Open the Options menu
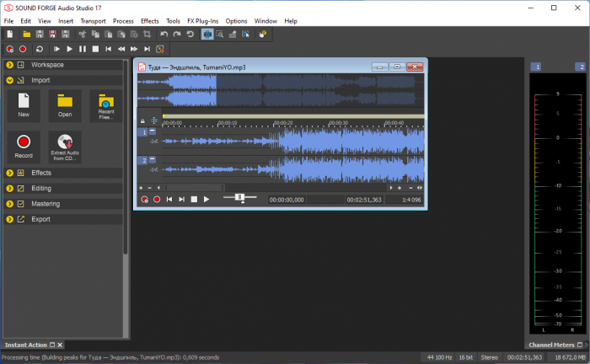The image size is (590, 364). (236, 21)
